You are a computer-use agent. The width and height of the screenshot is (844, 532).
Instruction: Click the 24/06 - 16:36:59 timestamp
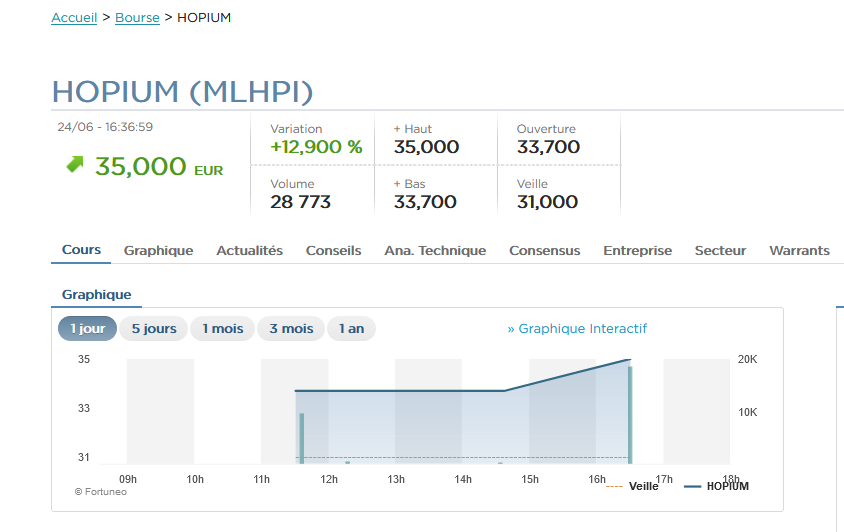point(105,127)
